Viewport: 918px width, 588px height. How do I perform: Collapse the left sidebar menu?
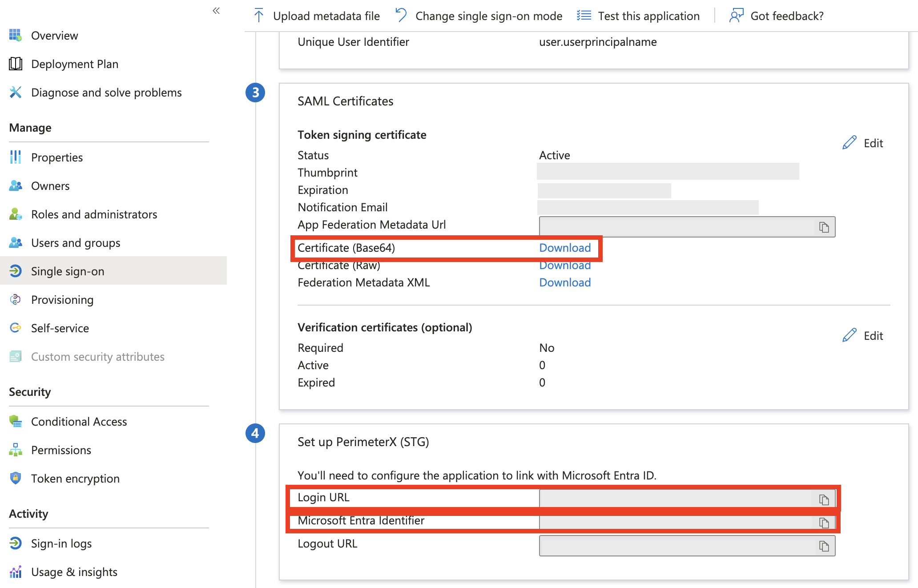pyautogui.click(x=216, y=11)
